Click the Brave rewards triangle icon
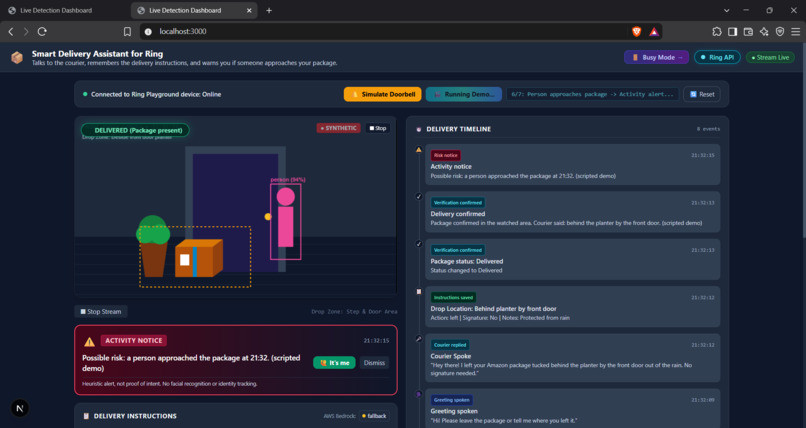The height and width of the screenshot is (428, 806). click(654, 31)
